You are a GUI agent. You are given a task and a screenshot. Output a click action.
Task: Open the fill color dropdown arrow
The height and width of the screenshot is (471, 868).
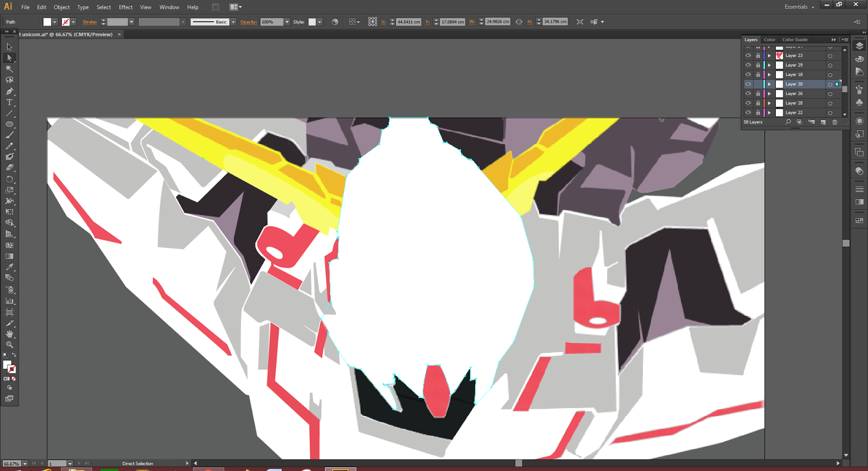click(x=55, y=22)
